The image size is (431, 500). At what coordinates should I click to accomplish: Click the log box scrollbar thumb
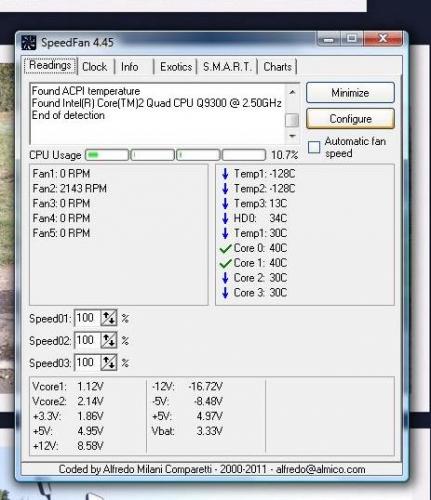tap(292, 120)
